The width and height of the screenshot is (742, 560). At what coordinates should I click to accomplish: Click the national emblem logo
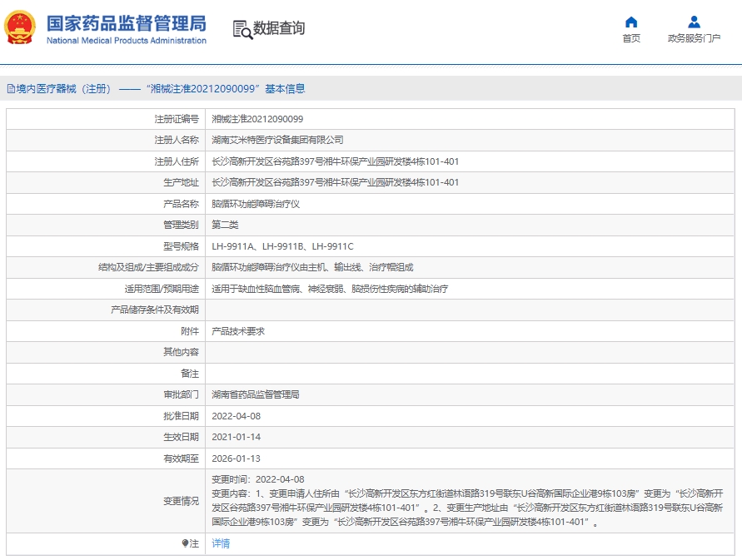click(20, 28)
